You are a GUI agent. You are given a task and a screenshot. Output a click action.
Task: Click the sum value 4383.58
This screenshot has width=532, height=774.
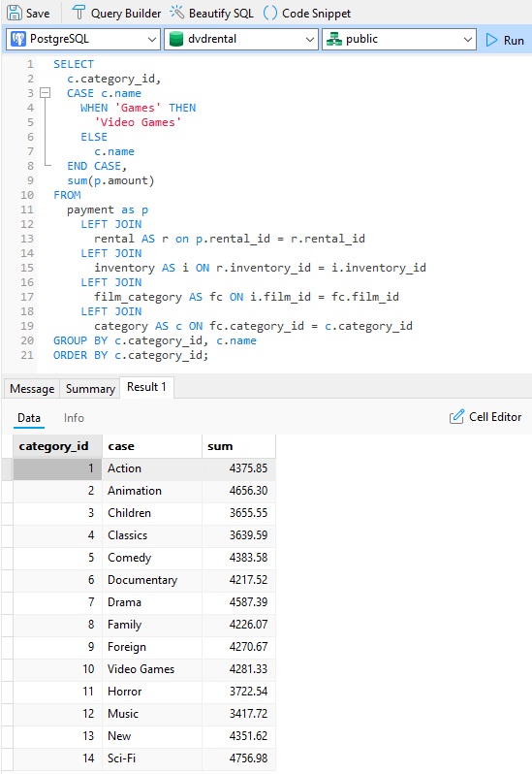pyautogui.click(x=238, y=558)
